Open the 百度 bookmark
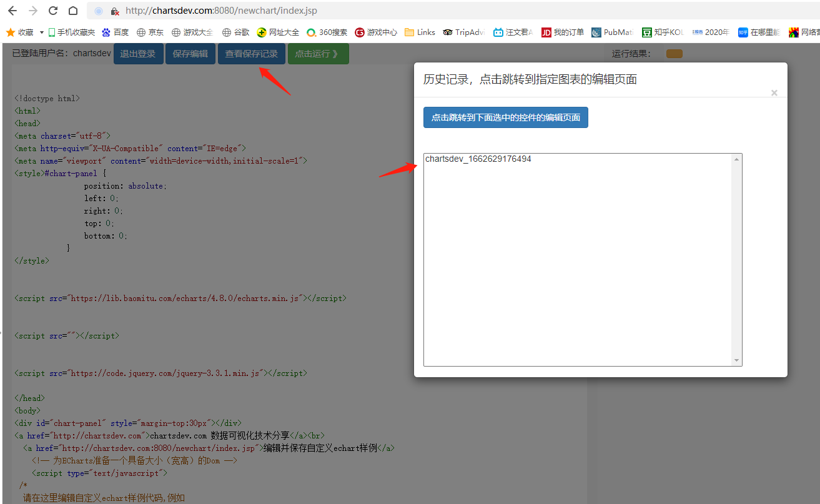The width and height of the screenshot is (820, 504). click(x=115, y=32)
